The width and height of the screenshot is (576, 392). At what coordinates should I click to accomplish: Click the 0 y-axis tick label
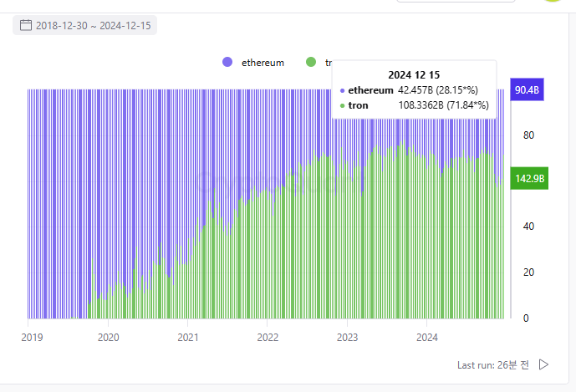(x=526, y=318)
